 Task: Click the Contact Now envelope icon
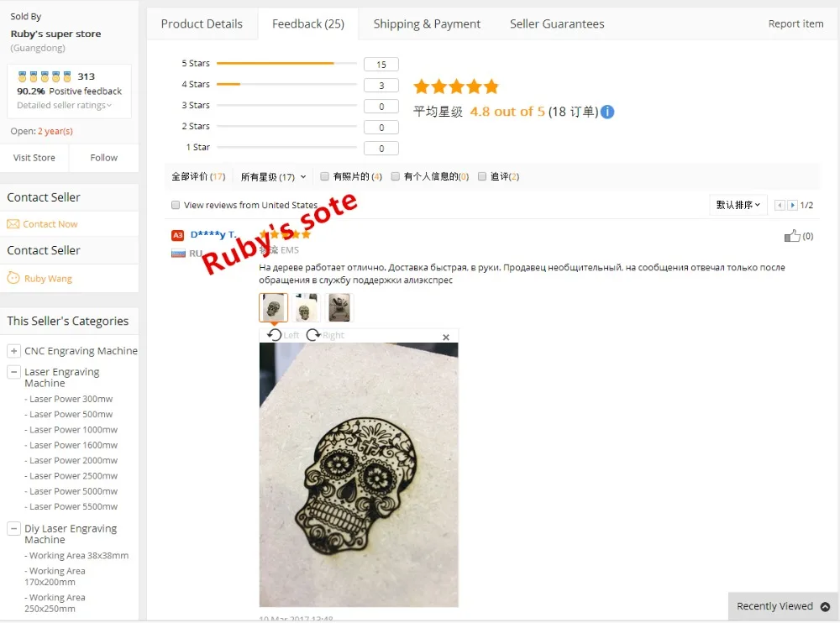pos(13,224)
